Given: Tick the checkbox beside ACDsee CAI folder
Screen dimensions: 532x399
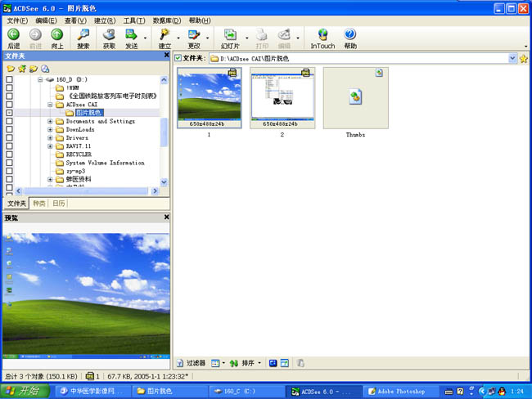Looking at the screenshot, I should coord(10,105).
